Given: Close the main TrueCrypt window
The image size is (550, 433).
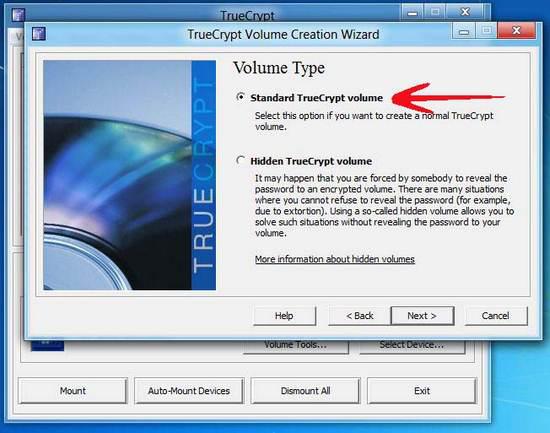Looking at the screenshot, I should pos(465,12).
